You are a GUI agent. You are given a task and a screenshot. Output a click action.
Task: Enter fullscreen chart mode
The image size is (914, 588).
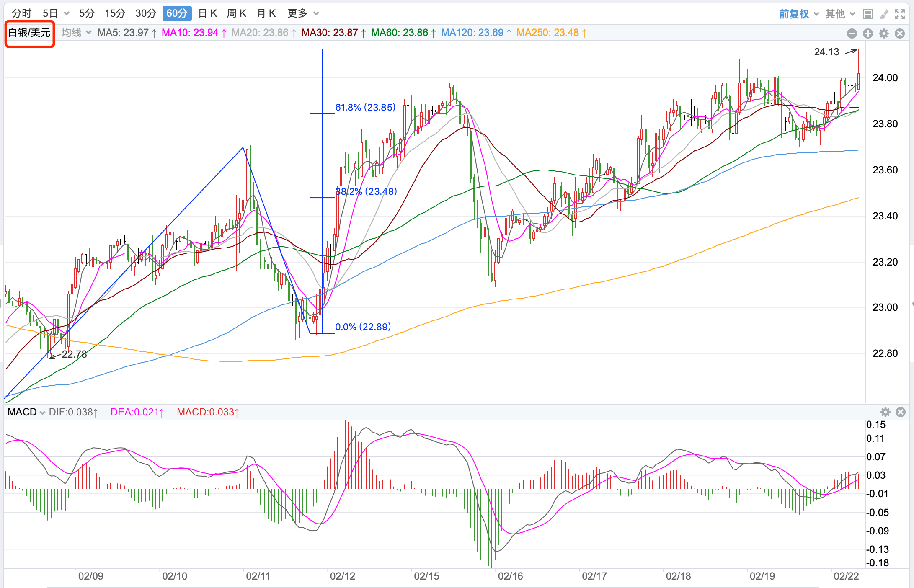(899, 14)
